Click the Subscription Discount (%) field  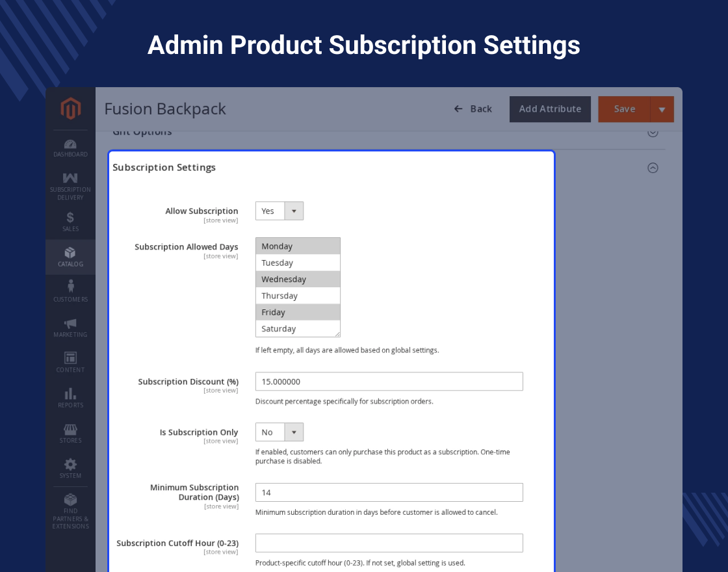pyautogui.click(x=389, y=381)
